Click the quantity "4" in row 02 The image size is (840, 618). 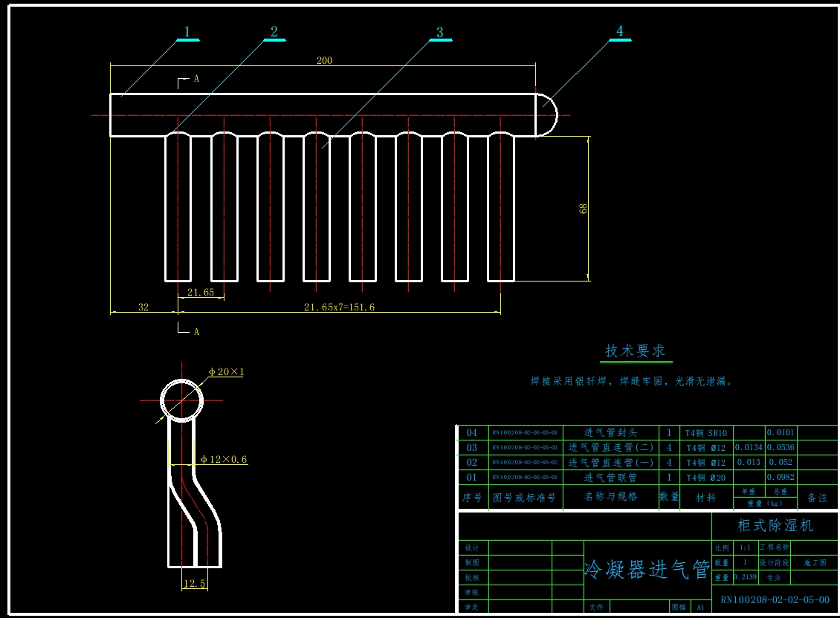point(669,462)
